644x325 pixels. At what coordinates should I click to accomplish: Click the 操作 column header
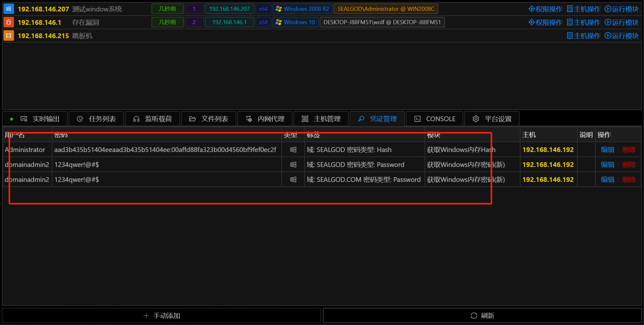click(618, 135)
